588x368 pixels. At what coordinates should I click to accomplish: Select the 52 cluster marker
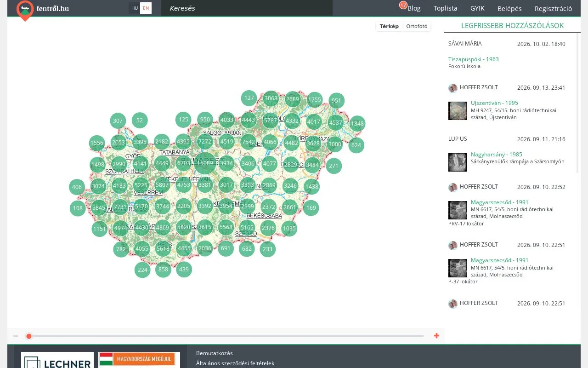140,121
